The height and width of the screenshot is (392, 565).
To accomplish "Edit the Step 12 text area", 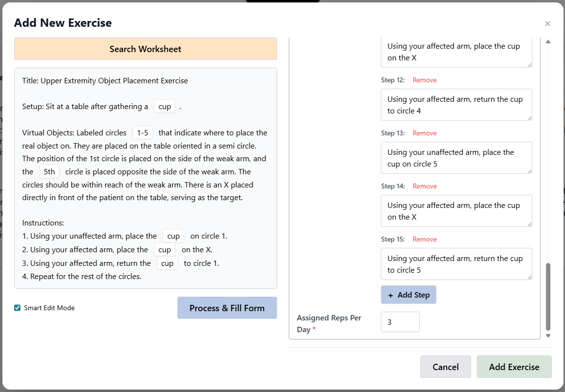I will point(456,105).
